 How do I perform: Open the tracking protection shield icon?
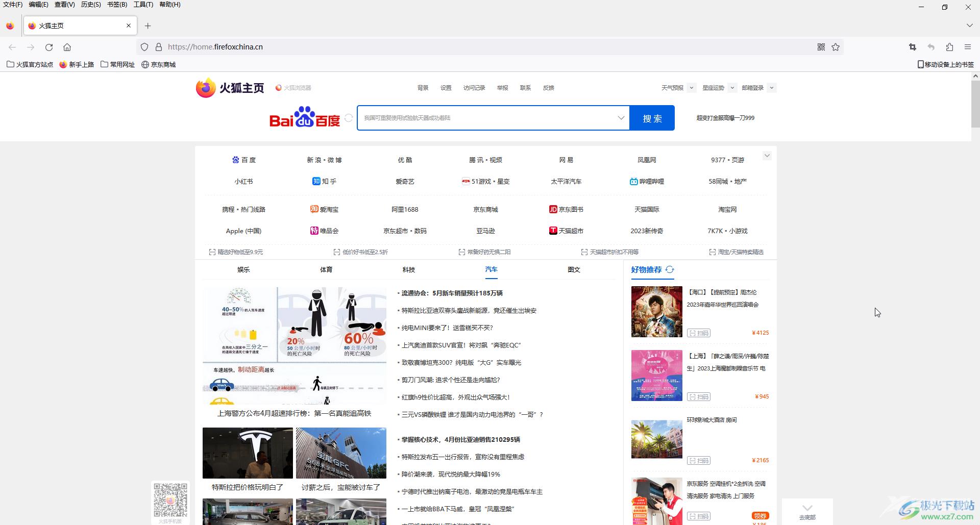[x=144, y=47]
